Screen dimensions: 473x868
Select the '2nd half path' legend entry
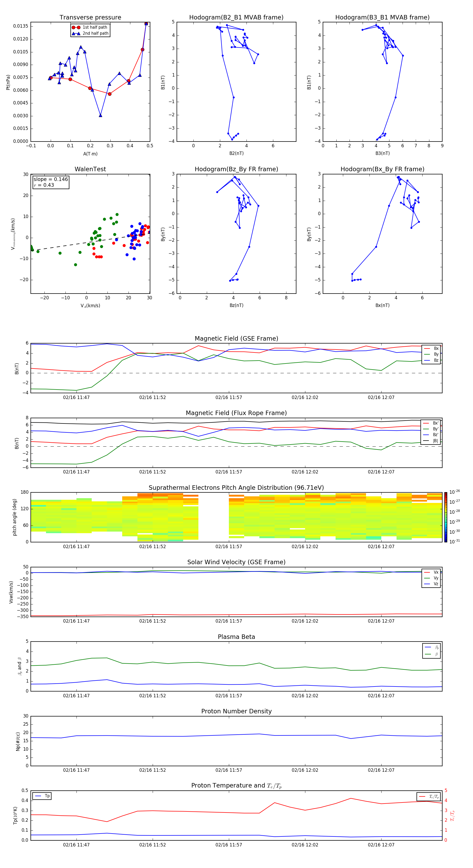pos(90,33)
